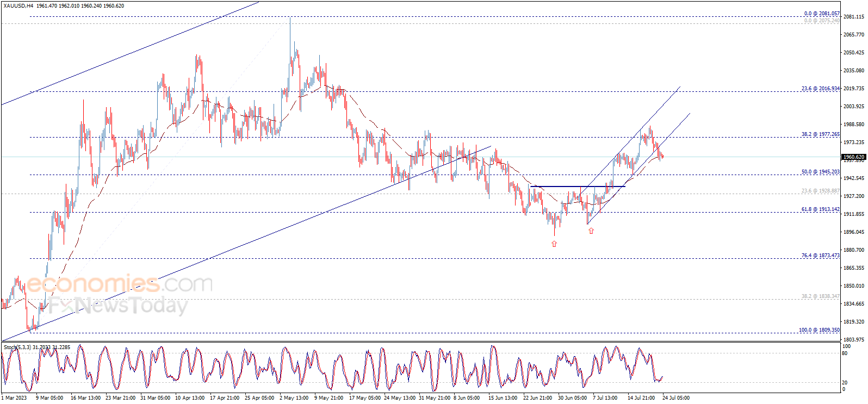This screenshot has height=404, width=868.
Task: Click the 16 Mar 13:00 date label
Action: pos(86,398)
